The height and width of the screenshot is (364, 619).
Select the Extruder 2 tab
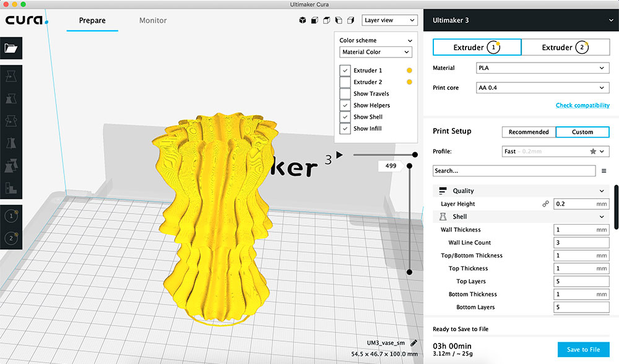(x=565, y=48)
